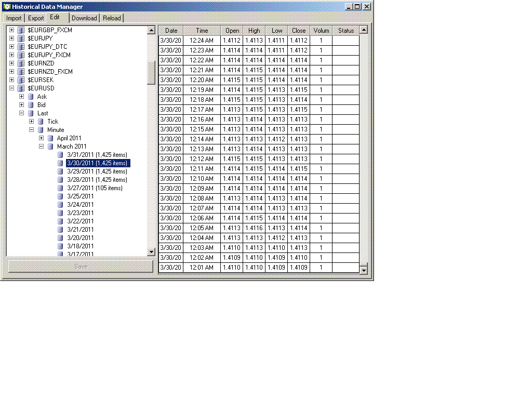Click the tree panel scrollbar thumb

pyautogui.click(x=151, y=73)
